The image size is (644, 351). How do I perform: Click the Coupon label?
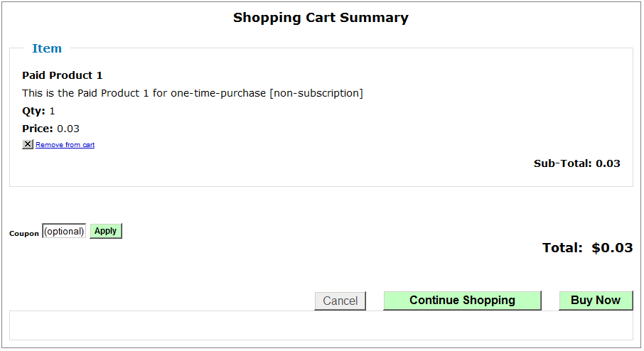(24, 234)
